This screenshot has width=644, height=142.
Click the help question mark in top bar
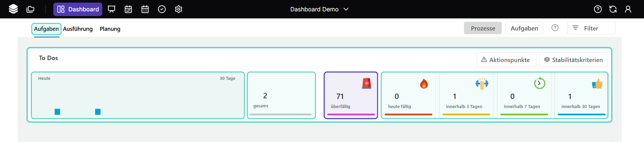tap(598, 9)
